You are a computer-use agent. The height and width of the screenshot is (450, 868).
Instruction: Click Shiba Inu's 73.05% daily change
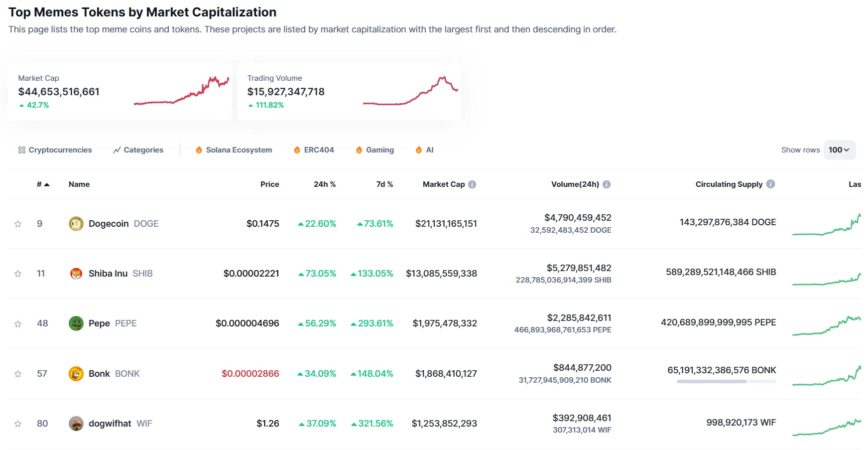[317, 274]
